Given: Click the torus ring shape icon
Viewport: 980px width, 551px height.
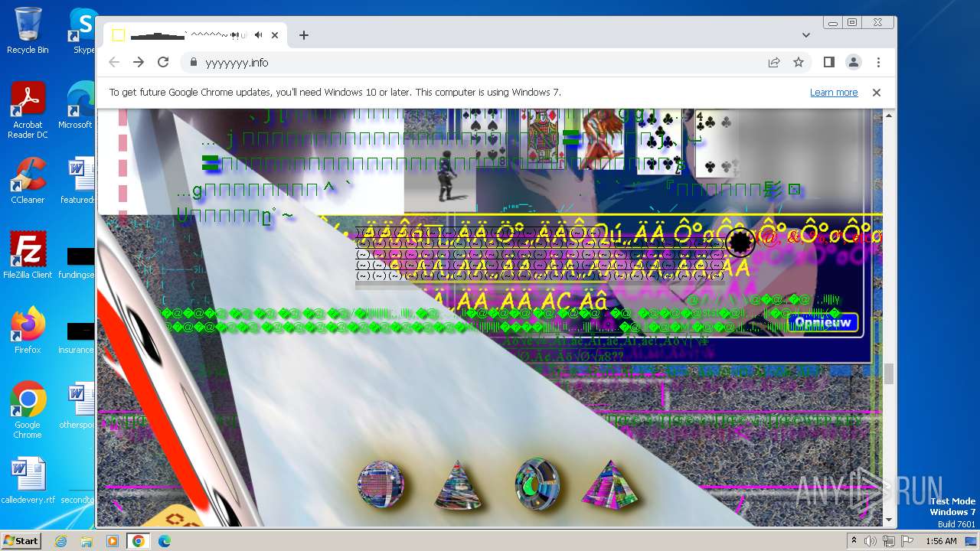Looking at the screenshot, I should click(x=537, y=484).
